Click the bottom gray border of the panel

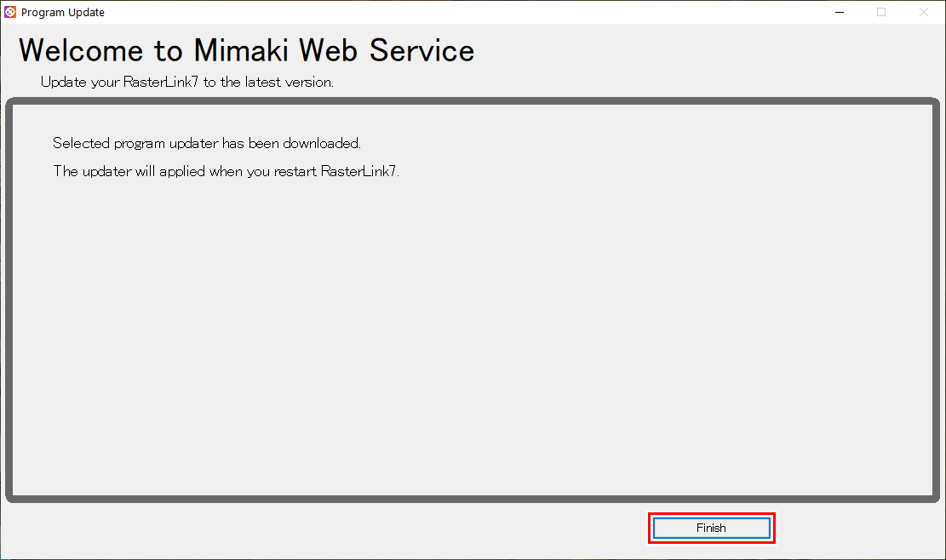[473, 499]
